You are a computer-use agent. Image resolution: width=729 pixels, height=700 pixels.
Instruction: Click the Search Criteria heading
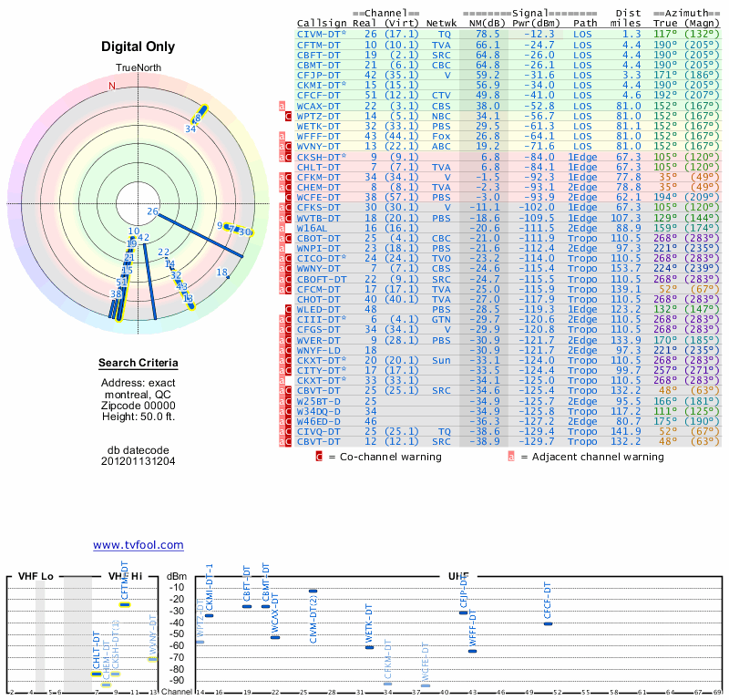click(x=138, y=364)
